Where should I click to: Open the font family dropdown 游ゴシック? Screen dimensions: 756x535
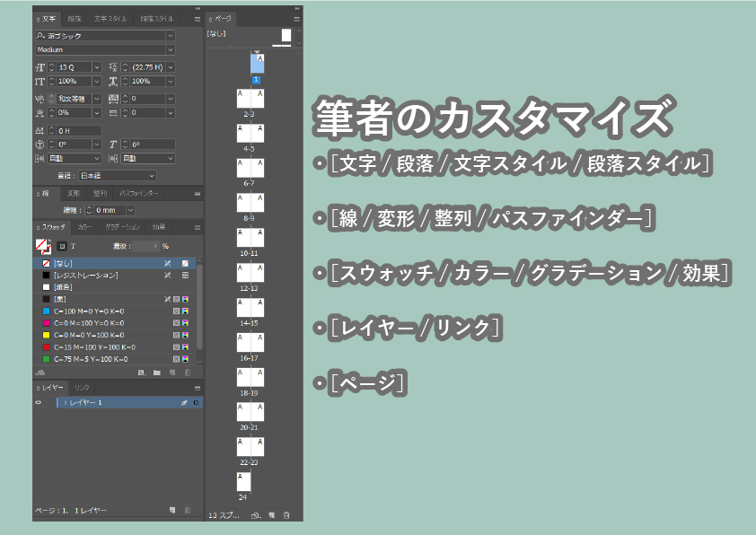(x=171, y=36)
